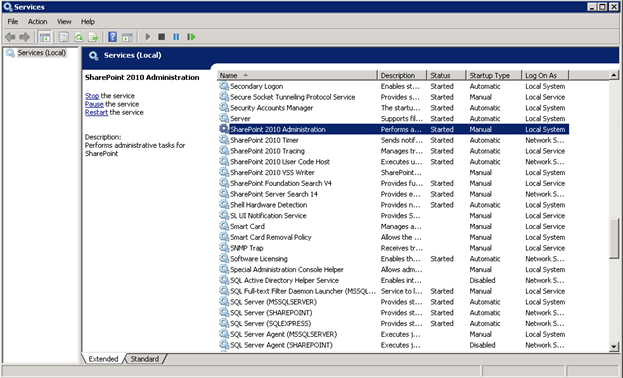This screenshot has width=623, height=378.
Task: Click the Forward arrow toolbar icon
Action: (x=25, y=37)
